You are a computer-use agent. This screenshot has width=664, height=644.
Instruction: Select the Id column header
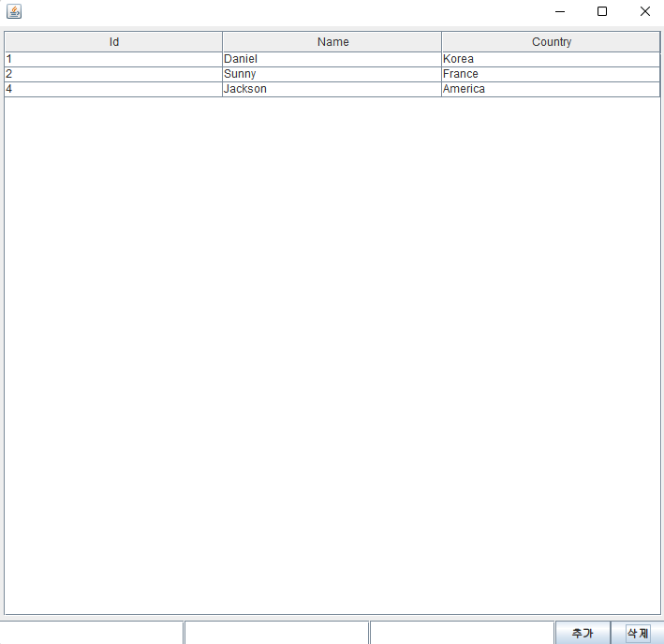pos(113,42)
